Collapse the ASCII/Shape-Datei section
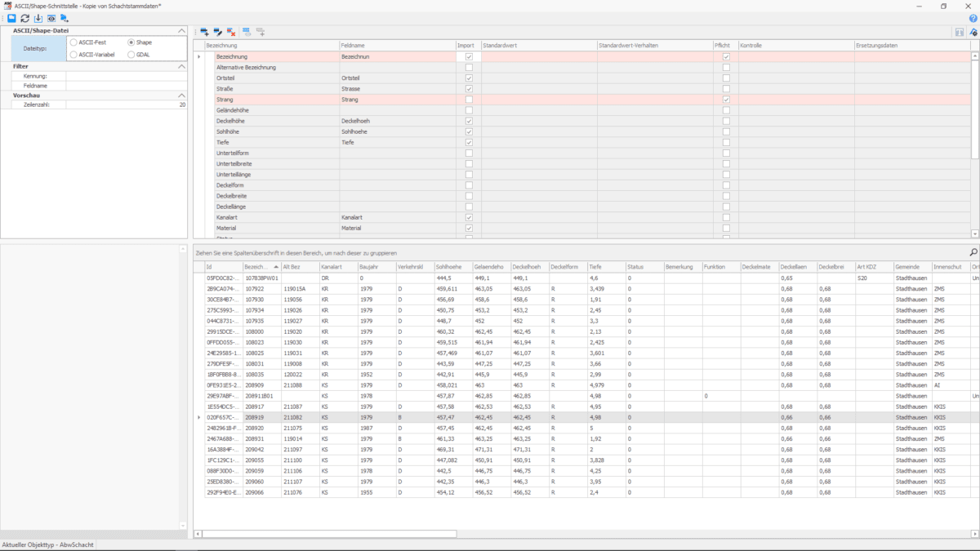The image size is (980, 551). click(x=181, y=30)
